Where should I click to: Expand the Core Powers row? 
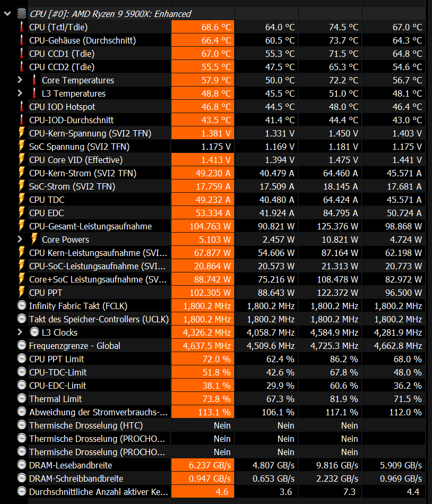pyautogui.click(x=20, y=239)
